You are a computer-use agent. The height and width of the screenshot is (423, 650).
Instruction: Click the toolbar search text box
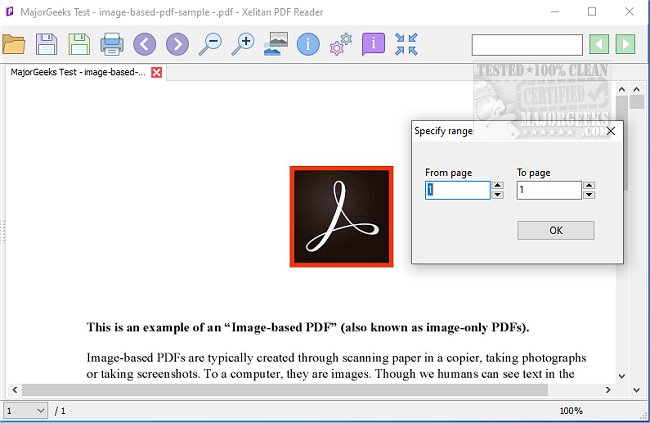click(x=527, y=45)
